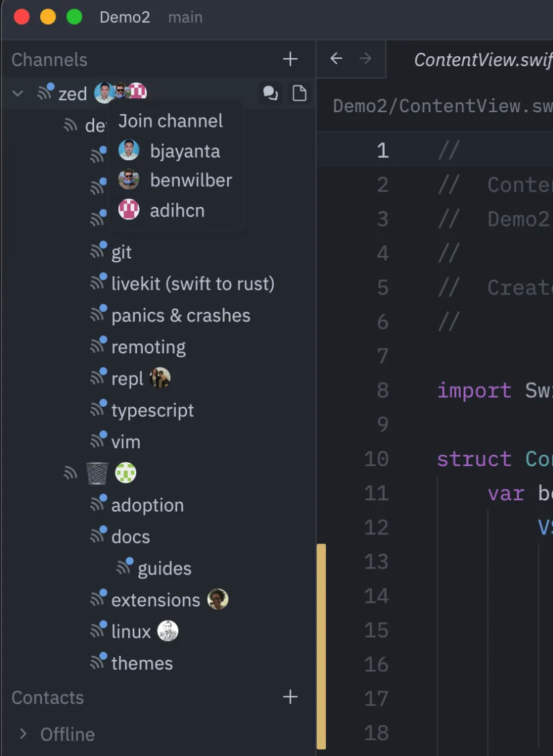553x756 pixels.
Task: Select the ContentView.swift tab
Action: (x=482, y=59)
